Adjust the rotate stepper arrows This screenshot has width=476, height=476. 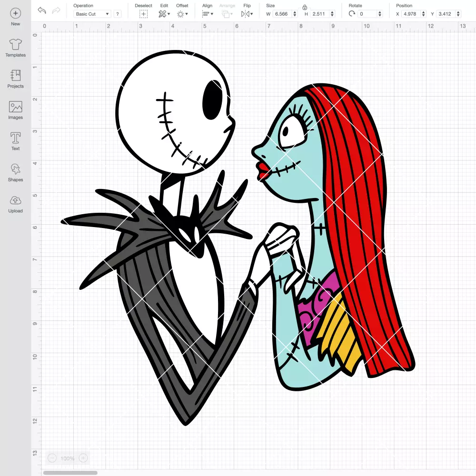380,14
